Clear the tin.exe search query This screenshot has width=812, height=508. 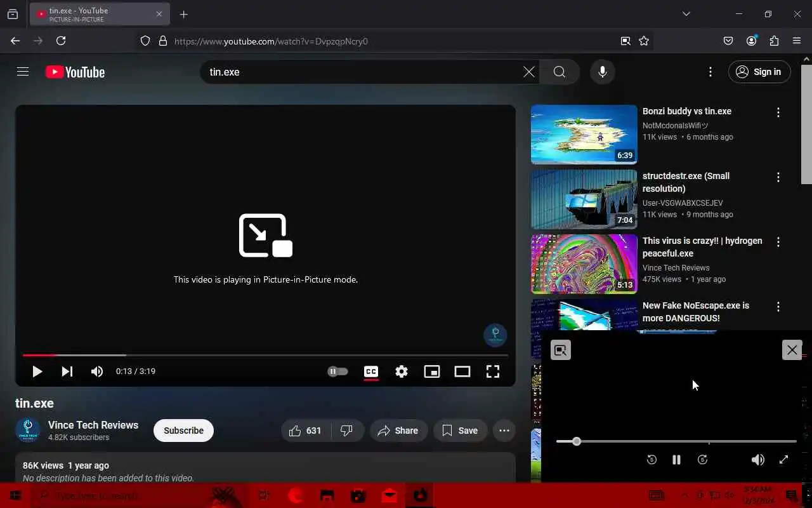click(x=528, y=72)
